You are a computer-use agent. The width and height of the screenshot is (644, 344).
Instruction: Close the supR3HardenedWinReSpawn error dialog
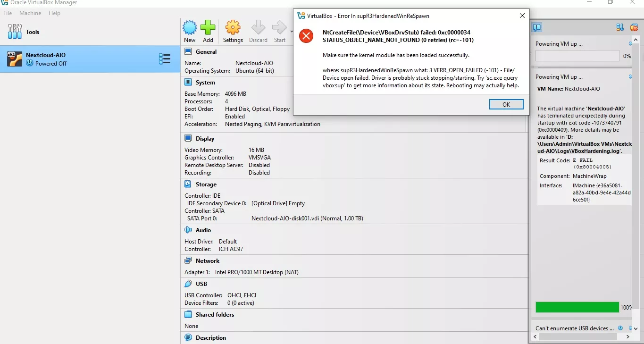(x=522, y=16)
